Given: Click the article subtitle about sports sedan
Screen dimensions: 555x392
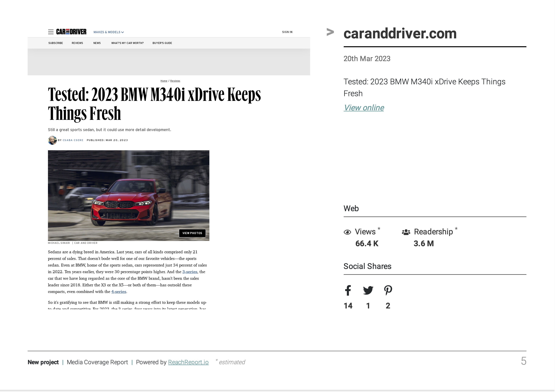Looking at the screenshot, I should click(x=110, y=130).
